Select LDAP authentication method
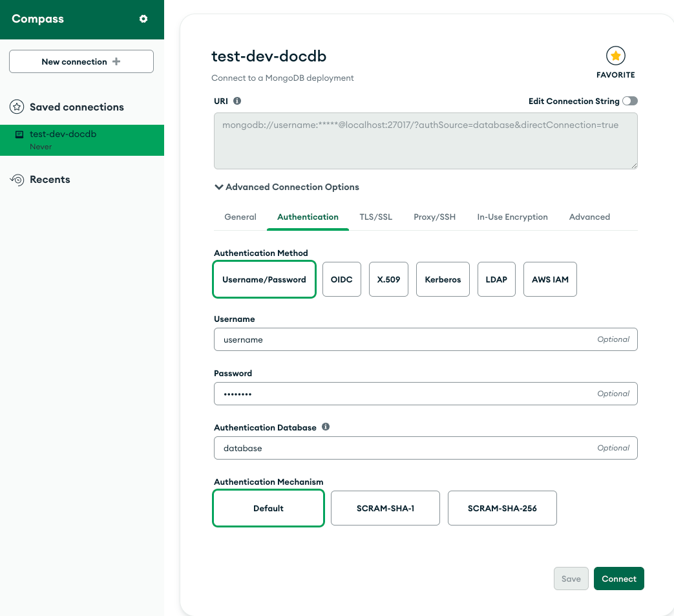The height and width of the screenshot is (616, 674). coord(496,279)
